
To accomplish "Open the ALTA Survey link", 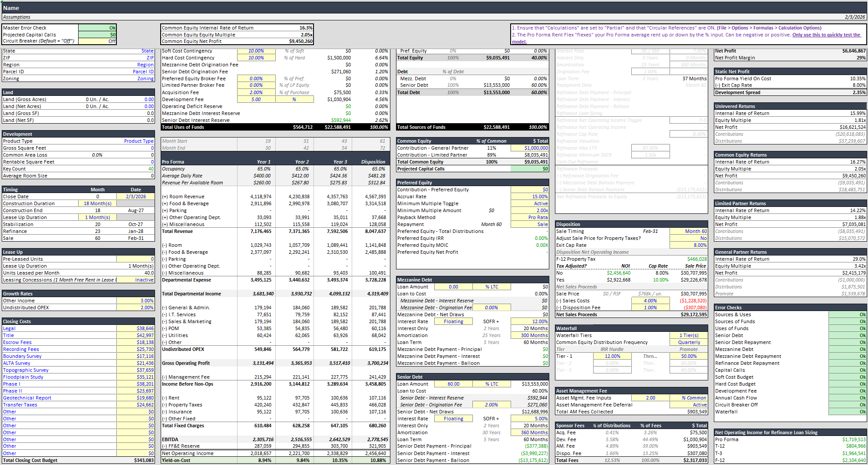I will (x=17, y=363).
